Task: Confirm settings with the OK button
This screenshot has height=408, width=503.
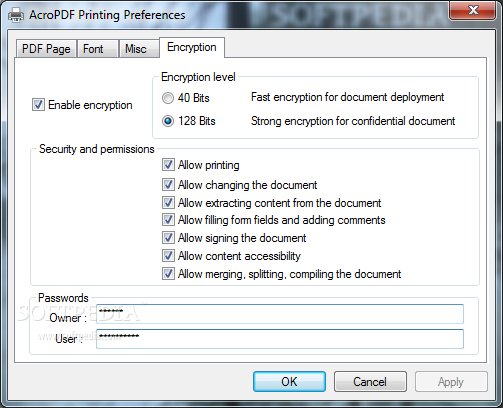Action: 289,382
